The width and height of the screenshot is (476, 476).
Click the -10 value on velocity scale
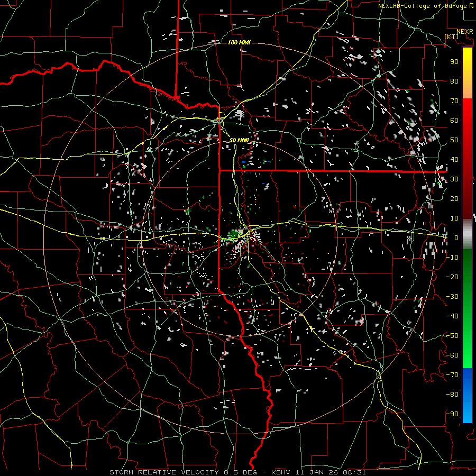pyautogui.click(x=452, y=258)
